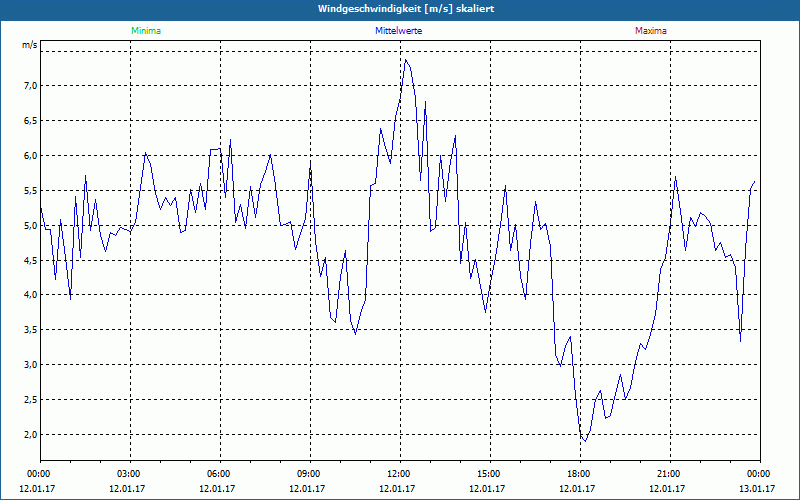Viewport: 800px width, 500px height.
Task: Click the 5,5 y-axis value
Action: [31, 191]
